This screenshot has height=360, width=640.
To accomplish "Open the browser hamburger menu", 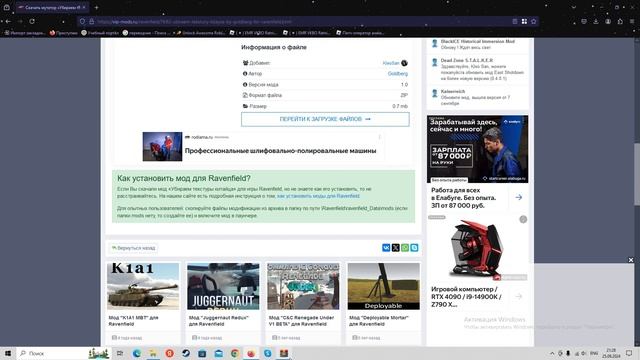I will click(632, 22).
